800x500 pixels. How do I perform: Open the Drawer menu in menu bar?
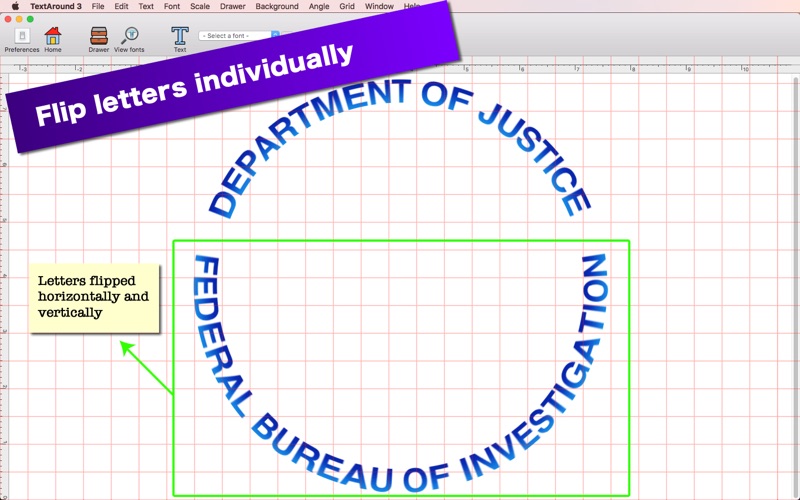pyautogui.click(x=233, y=6)
